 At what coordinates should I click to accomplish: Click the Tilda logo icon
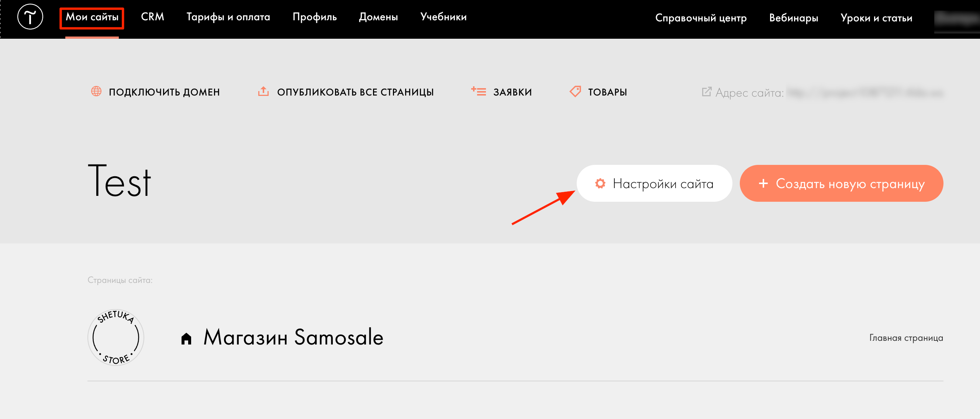click(30, 17)
